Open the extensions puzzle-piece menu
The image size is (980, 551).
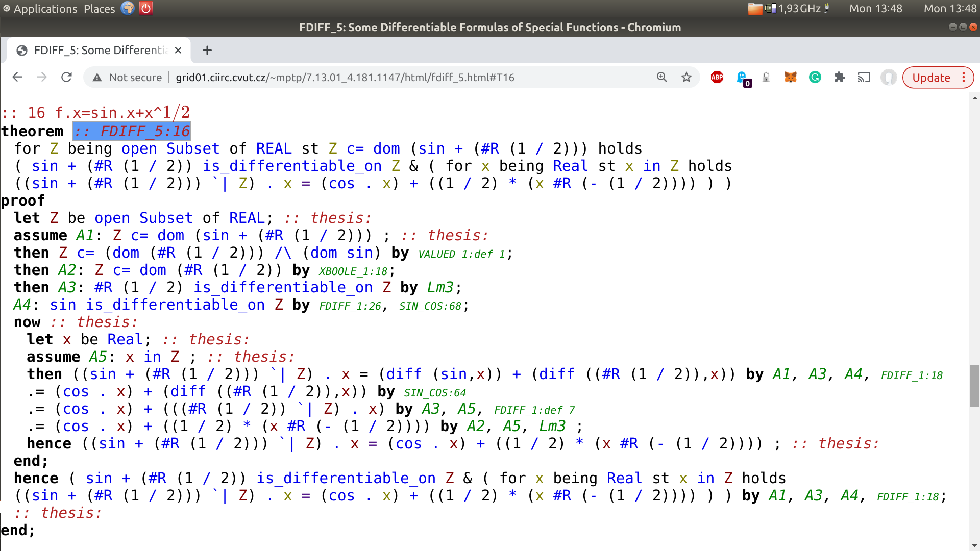coord(840,77)
